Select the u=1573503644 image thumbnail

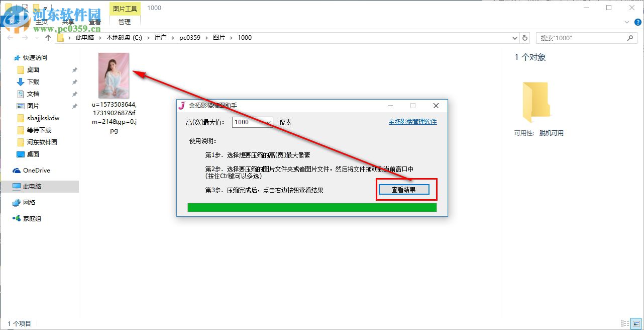point(113,75)
